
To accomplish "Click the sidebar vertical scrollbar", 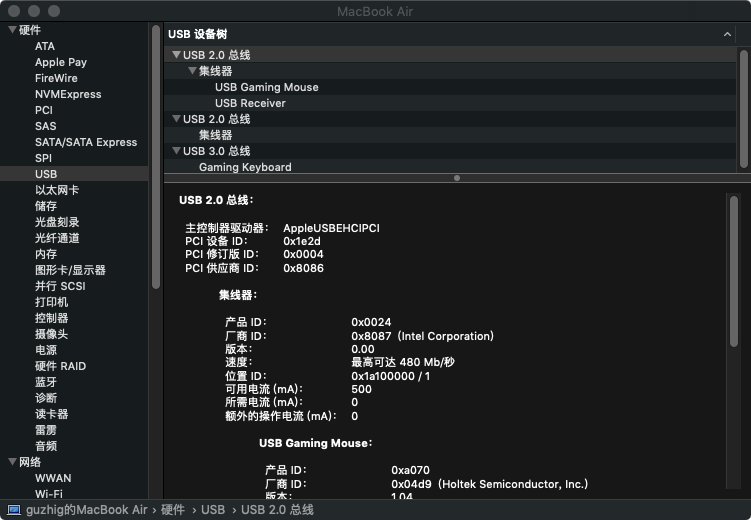I will [x=156, y=157].
